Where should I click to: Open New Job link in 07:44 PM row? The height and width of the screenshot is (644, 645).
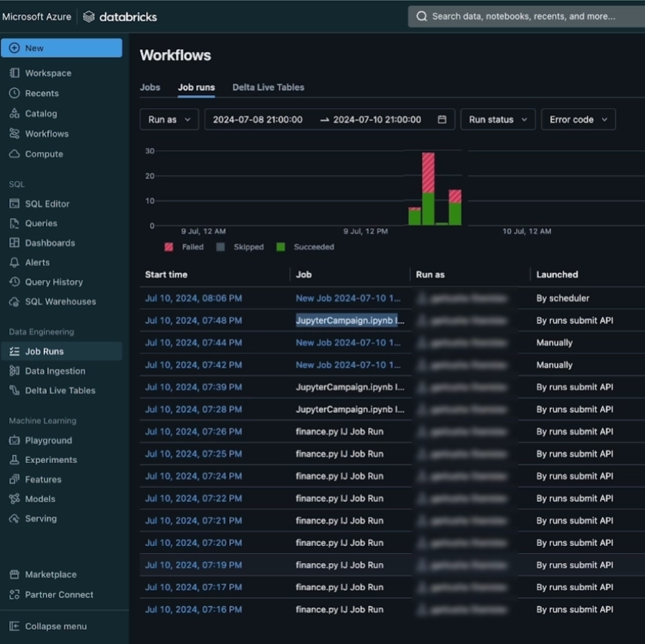[348, 343]
